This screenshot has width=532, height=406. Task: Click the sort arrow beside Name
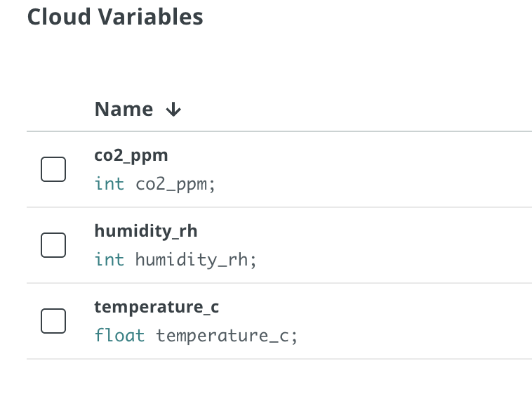pyautogui.click(x=173, y=110)
